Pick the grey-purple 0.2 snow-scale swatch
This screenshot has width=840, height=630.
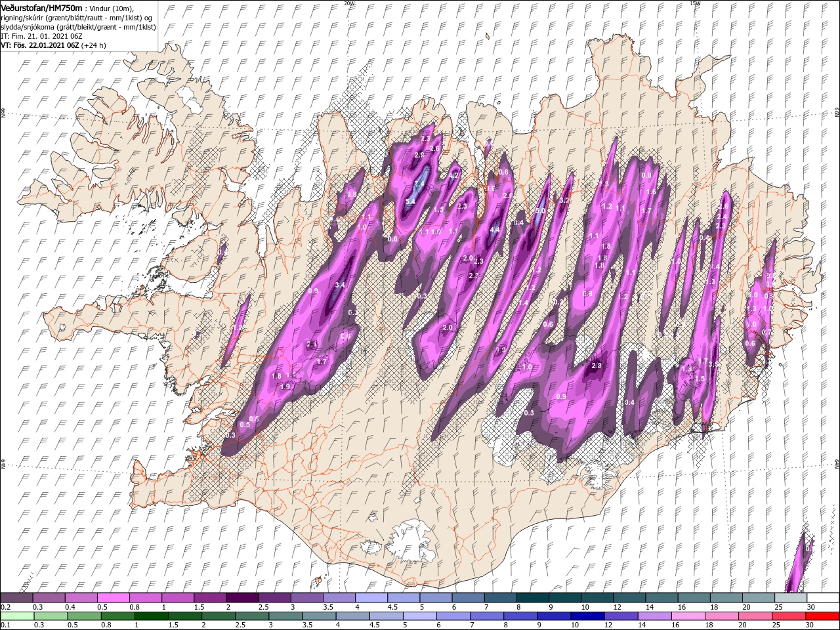click(x=17, y=598)
